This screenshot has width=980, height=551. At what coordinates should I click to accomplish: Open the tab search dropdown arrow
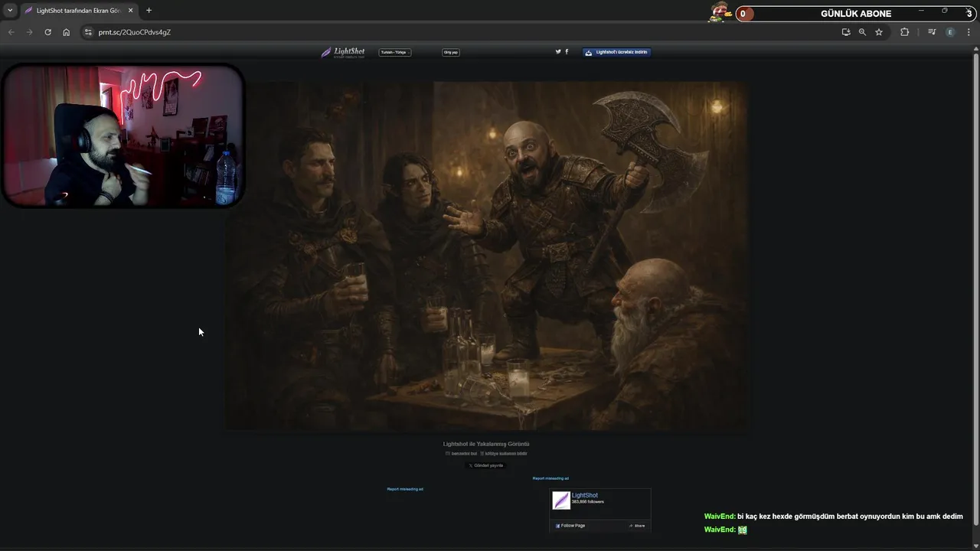[x=10, y=11]
